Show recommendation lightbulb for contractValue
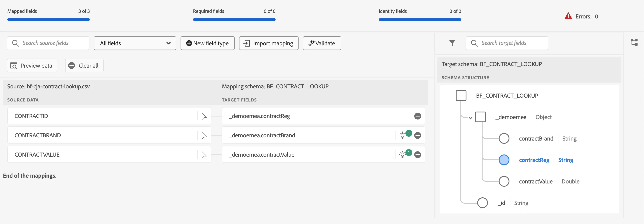This screenshot has height=224, width=644. tap(402, 155)
